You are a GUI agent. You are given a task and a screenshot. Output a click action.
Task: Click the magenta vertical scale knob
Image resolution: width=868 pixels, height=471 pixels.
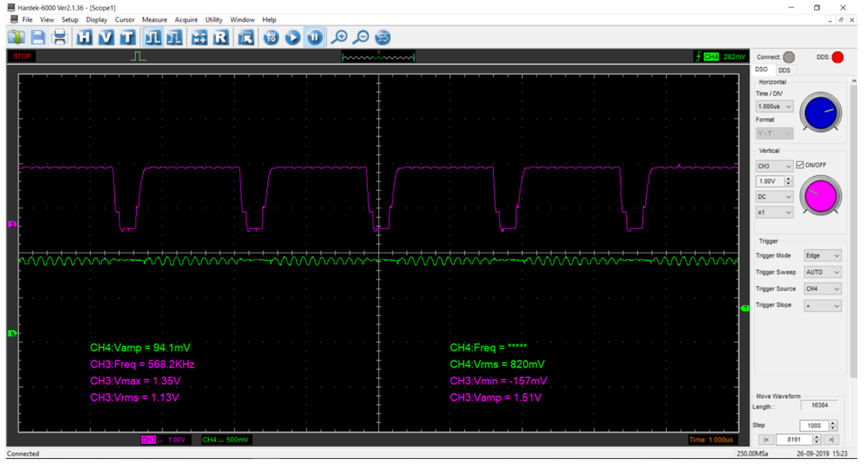click(x=821, y=195)
